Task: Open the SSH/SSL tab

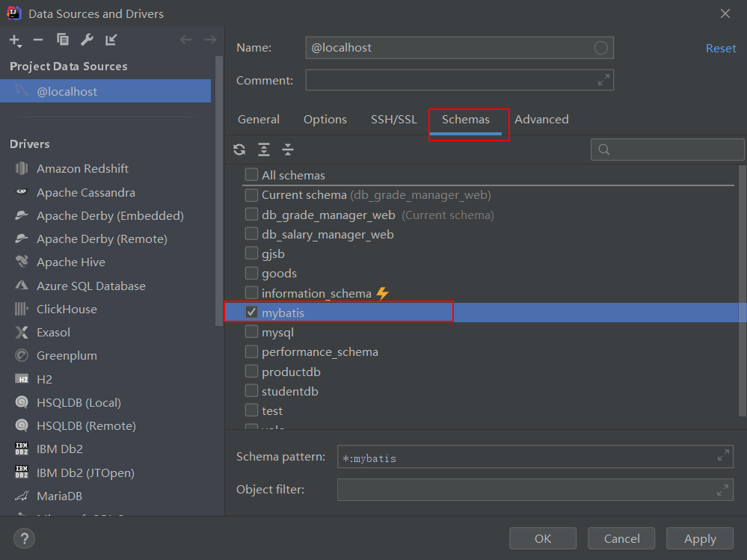Action: (x=394, y=120)
